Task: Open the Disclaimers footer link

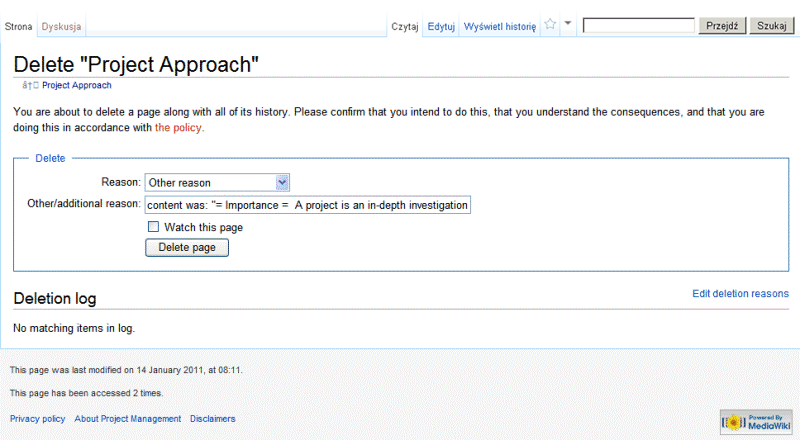Action: pos(213,419)
